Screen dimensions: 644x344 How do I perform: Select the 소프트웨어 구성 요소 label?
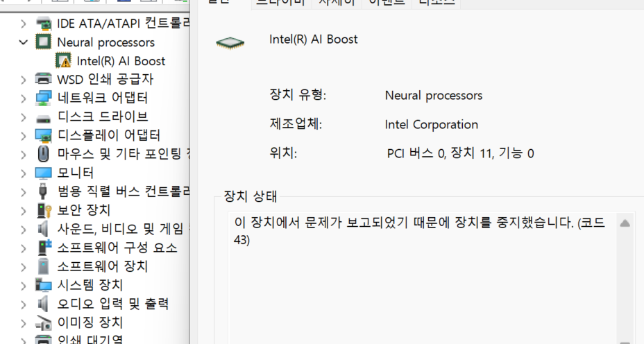tap(117, 248)
